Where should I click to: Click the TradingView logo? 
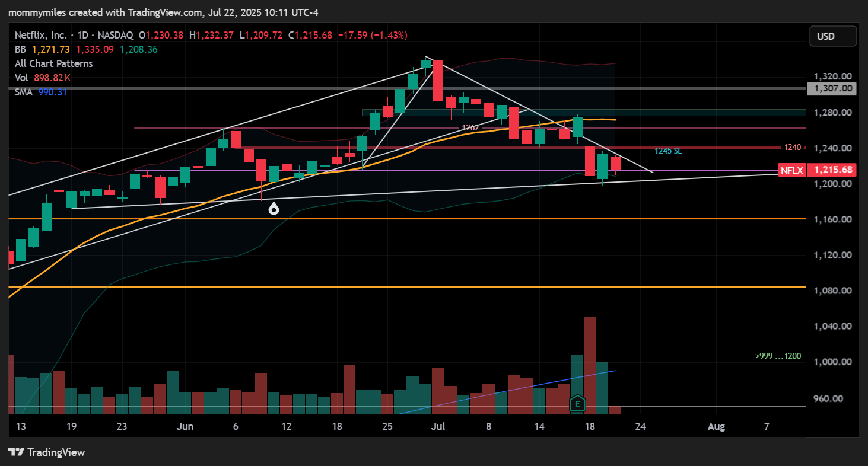(47, 452)
